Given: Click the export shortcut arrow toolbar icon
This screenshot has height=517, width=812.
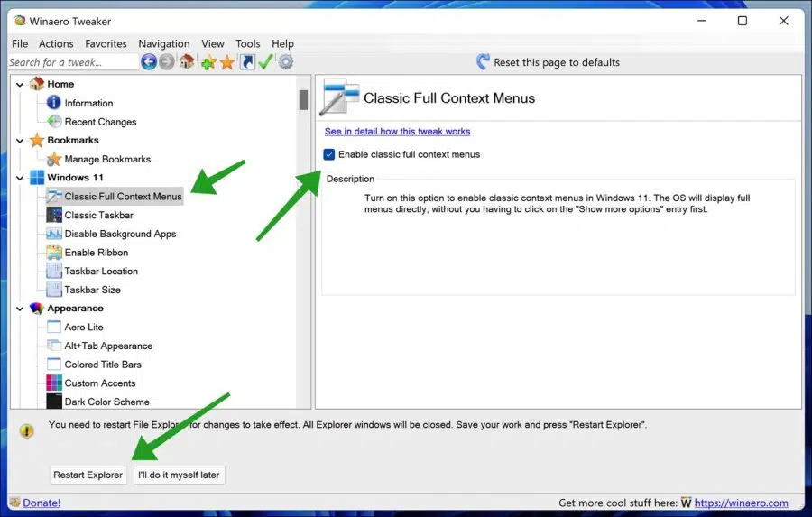Looking at the screenshot, I should (x=247, y=62).
